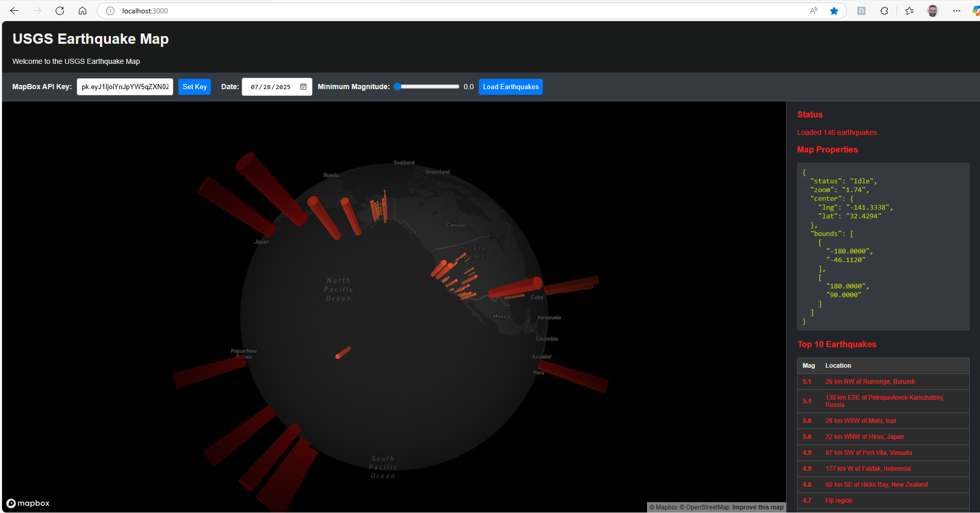Viewport: 980px width, 513px height.
Task: Open the browser extensions puzzle icon
Action: 884,11
